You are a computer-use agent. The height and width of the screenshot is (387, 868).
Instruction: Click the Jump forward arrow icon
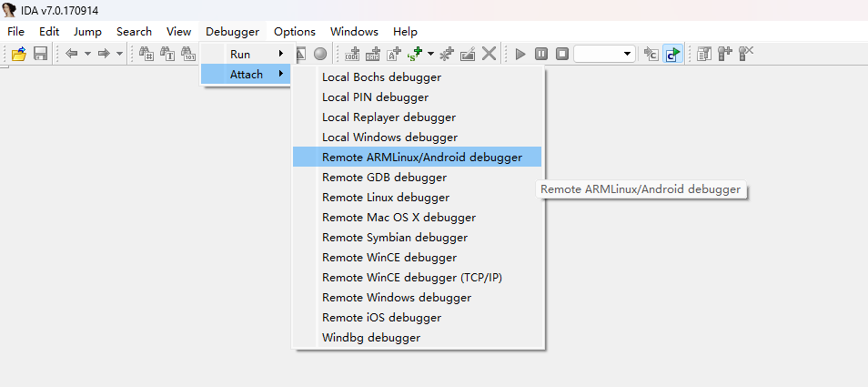click(x=104, y=54)
